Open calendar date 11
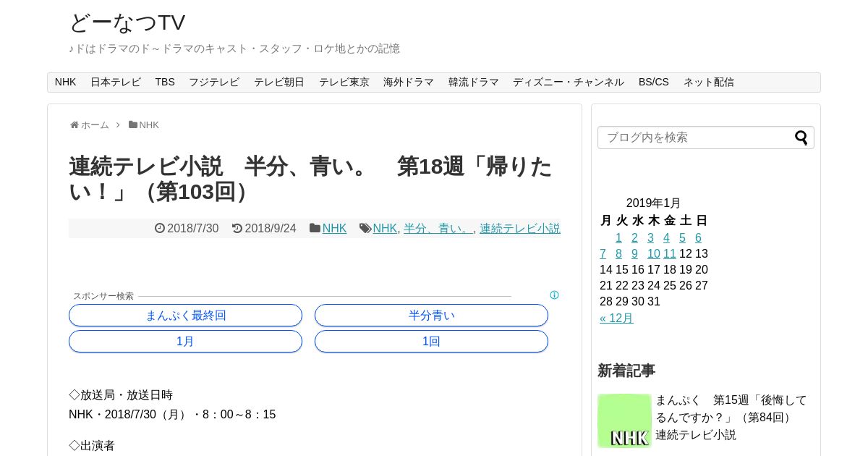The width and height of the screenshot is (868, 456). [x=670, y=254]
